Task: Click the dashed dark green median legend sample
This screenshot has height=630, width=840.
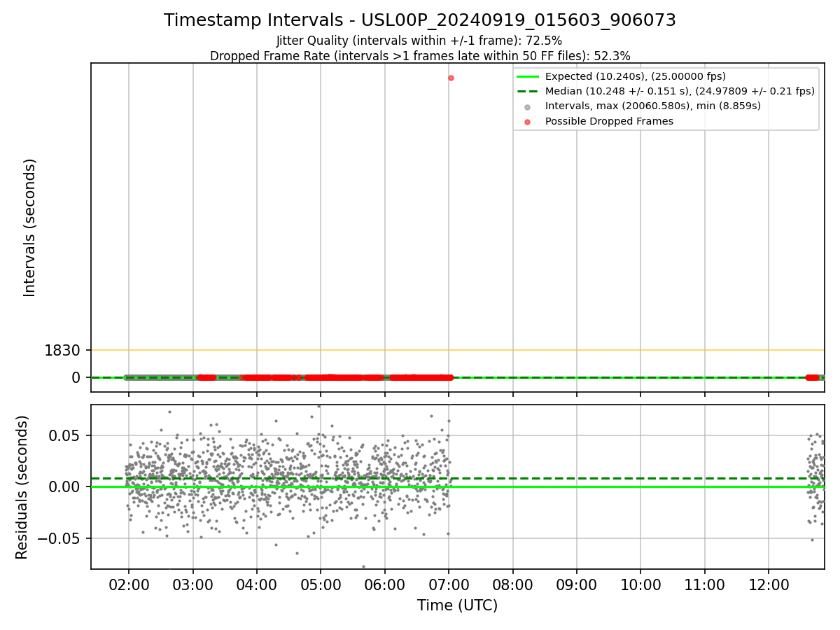Action: point(528,91)
